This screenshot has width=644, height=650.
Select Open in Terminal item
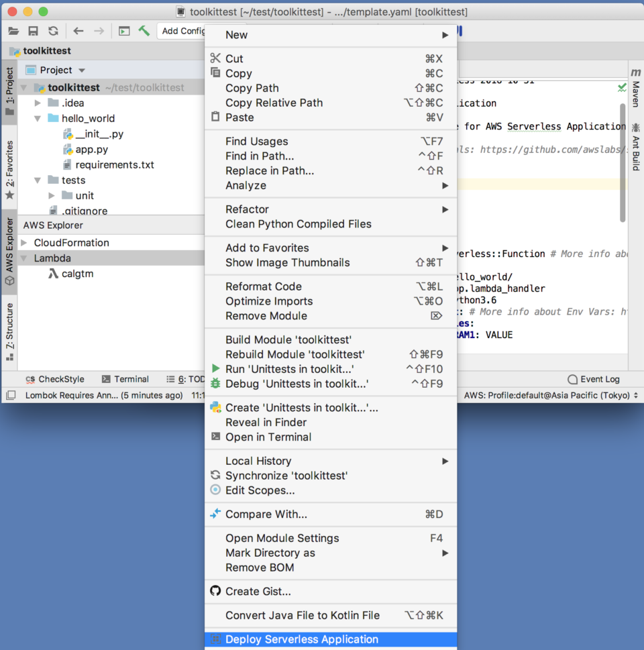(x=331, y=437)
